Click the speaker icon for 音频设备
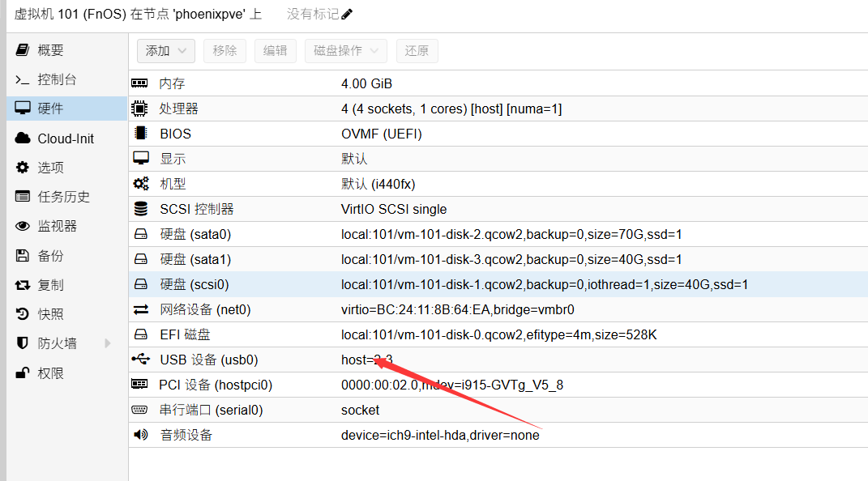 140,435
